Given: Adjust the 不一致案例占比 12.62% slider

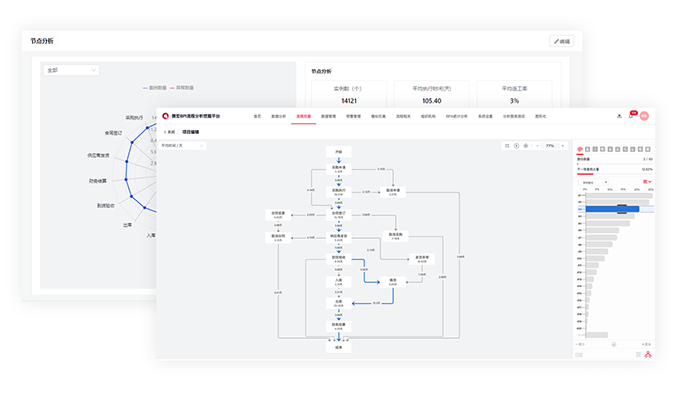Looking at the screenshot, I should 615,174.
